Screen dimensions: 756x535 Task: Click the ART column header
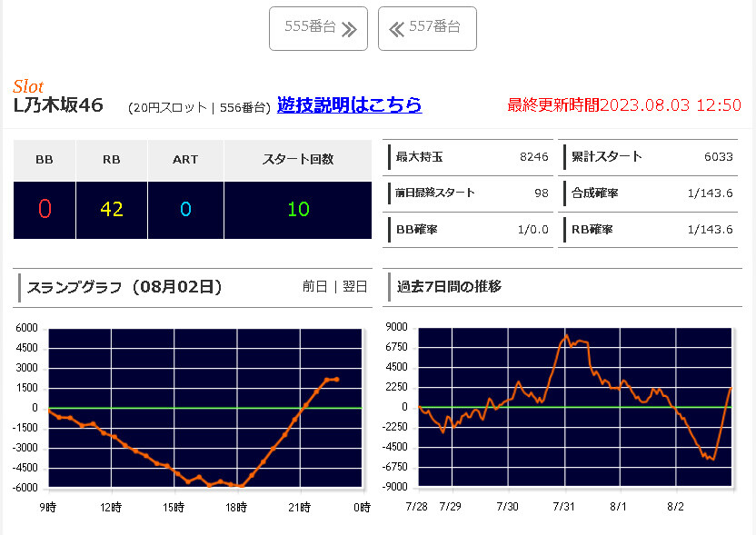coord(185,160)
